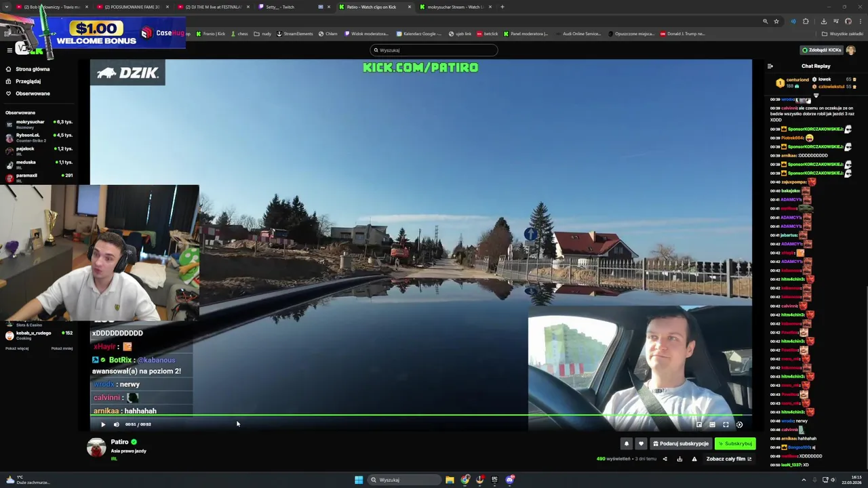The height and width of the screenshot is (488, 868).
Task: Open paramaxil channel in followed list
Action: [39, 178]
